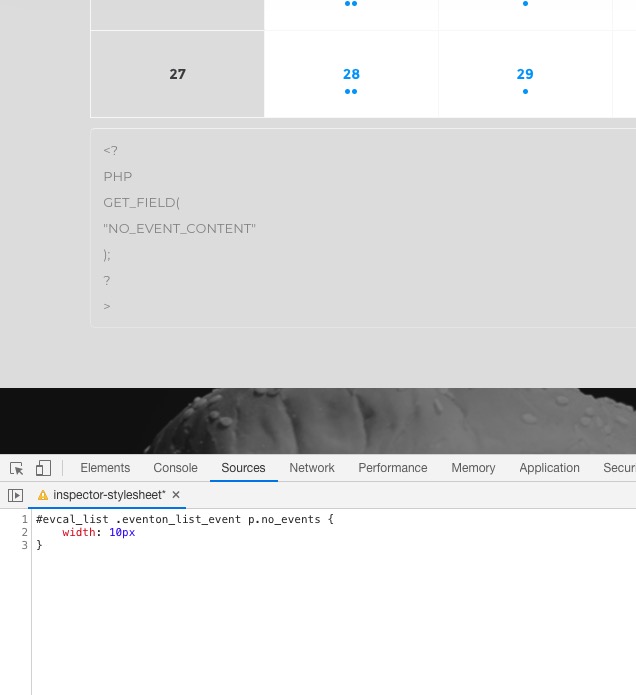Click line number 2 in editor gutter
The height and width of the screenshot is (695, 636).
coord(25,533)
